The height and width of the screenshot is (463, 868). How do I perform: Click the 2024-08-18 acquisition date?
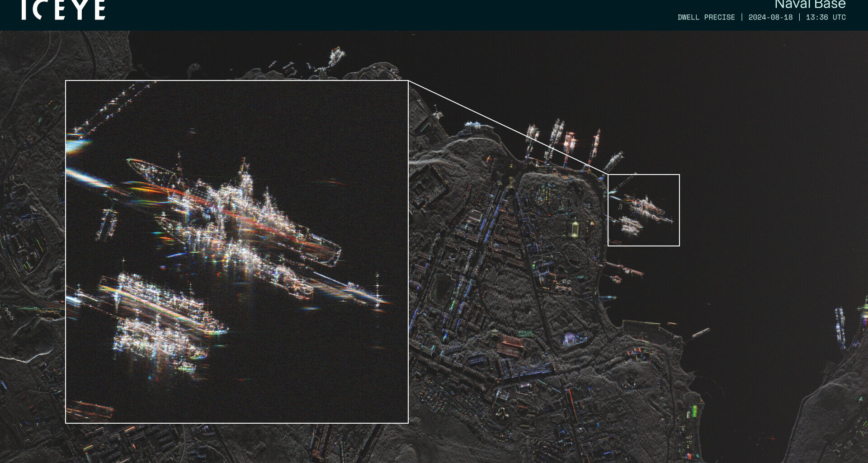[x=770, y=17]
